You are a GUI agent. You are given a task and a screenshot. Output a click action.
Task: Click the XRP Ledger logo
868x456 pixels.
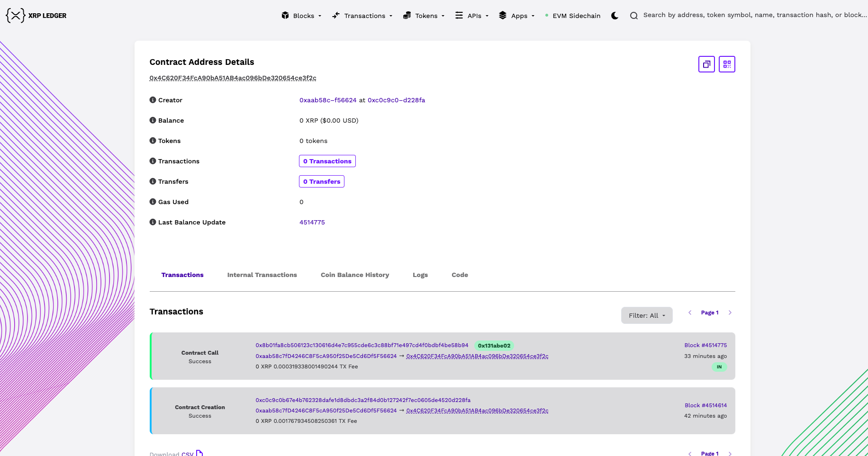36,16
